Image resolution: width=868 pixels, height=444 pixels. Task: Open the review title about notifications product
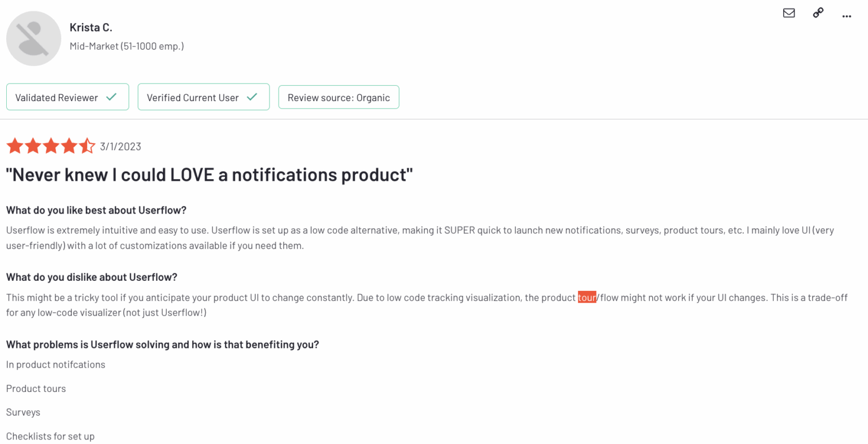coord(209,175)
